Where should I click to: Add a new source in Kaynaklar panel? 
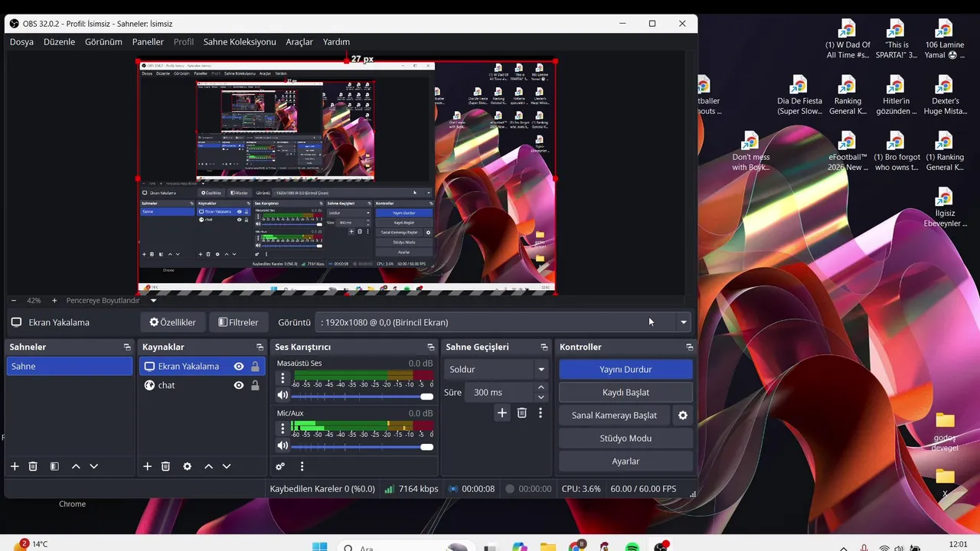148,466
